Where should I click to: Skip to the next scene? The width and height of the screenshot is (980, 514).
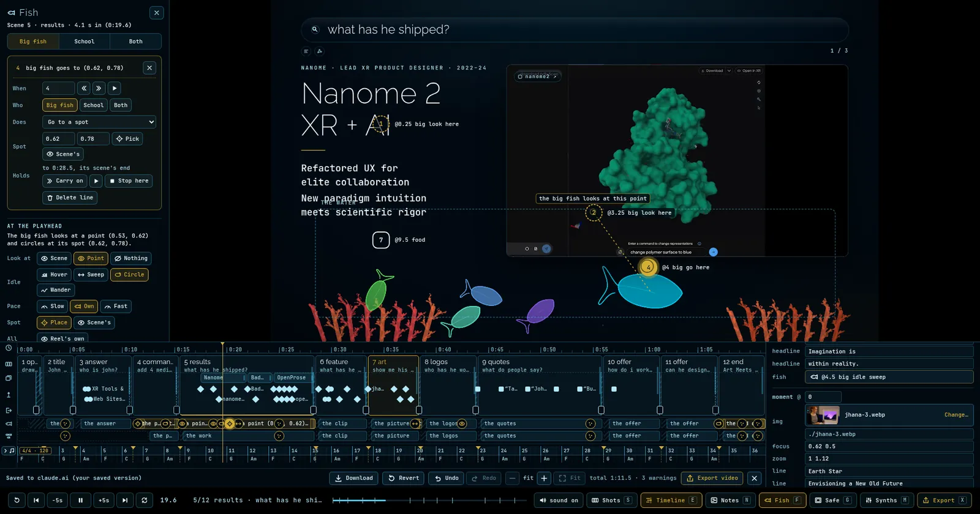pos(125,500)
